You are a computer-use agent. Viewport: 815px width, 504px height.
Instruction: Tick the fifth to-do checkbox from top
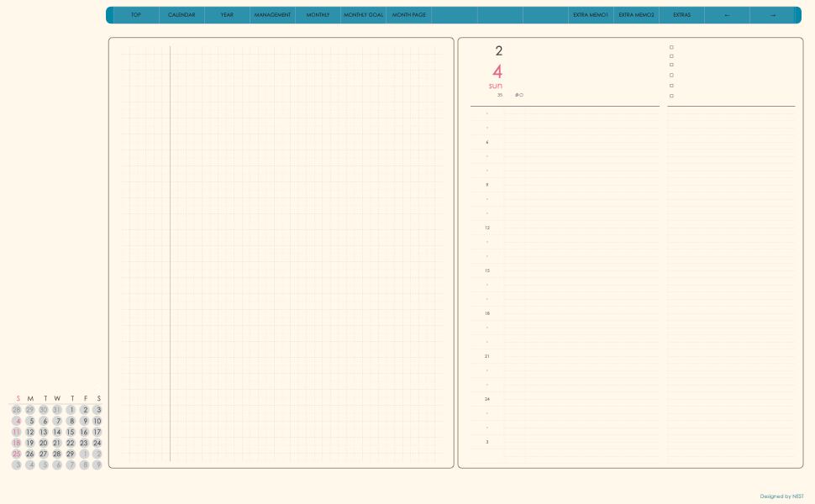coord(671,86)
